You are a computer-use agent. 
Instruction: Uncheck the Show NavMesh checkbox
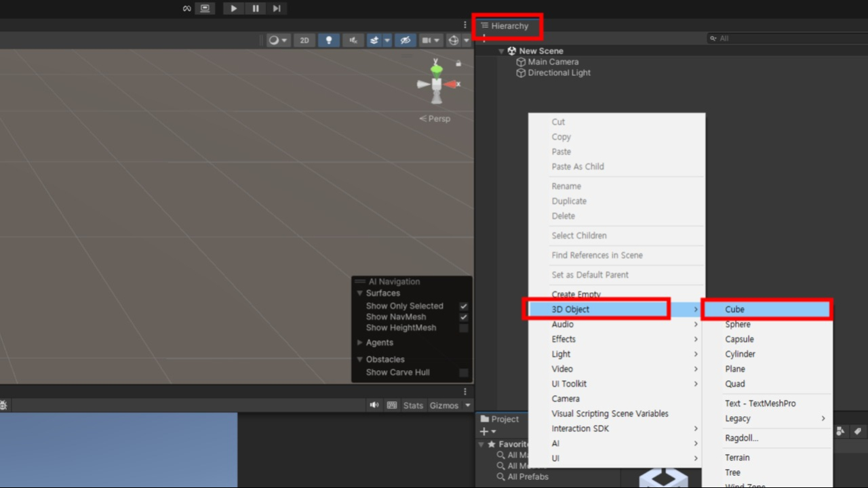[464, 317]
